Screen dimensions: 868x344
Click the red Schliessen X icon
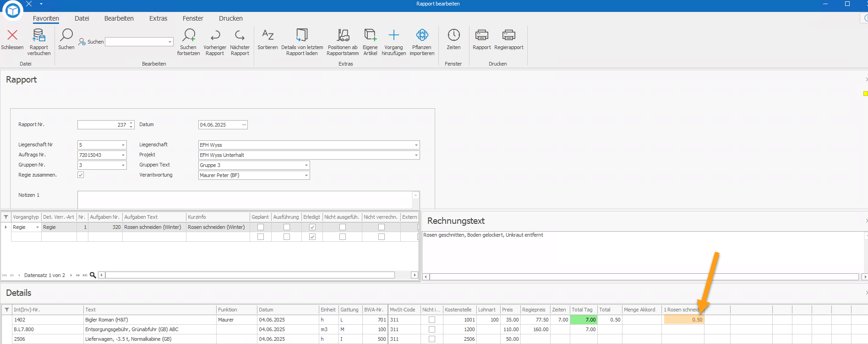(x=12, y=35)
